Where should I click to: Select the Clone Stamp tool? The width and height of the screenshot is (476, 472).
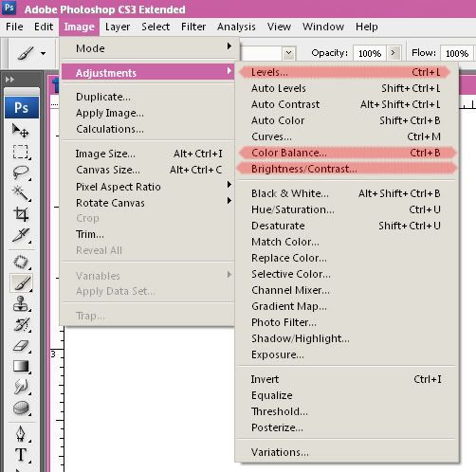click(x=21, y=304)
